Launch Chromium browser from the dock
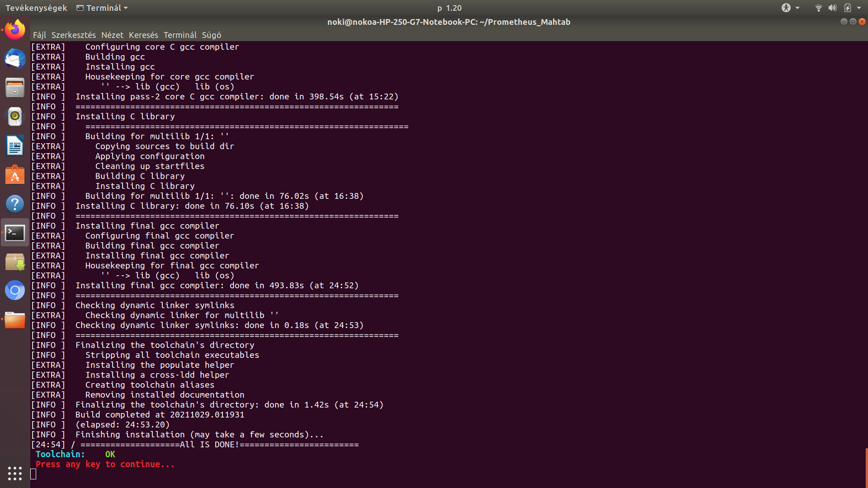This screenshot has width=868, height=488. point(15,291)
